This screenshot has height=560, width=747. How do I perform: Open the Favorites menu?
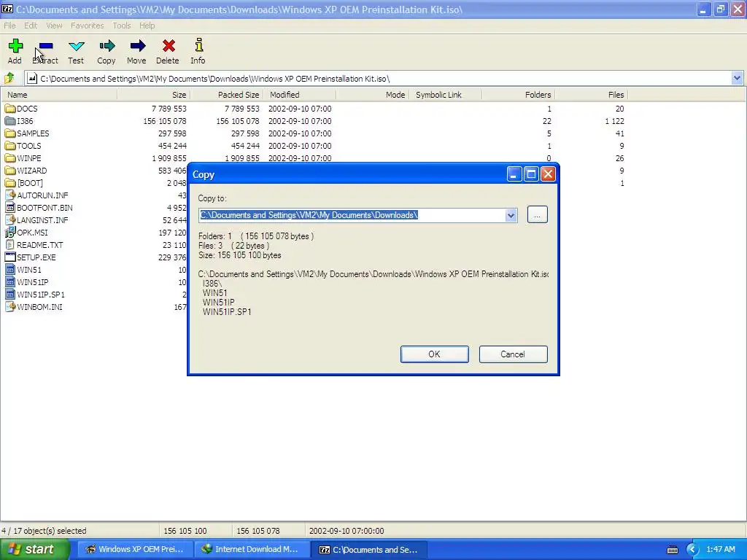click(x=88, y=26)
